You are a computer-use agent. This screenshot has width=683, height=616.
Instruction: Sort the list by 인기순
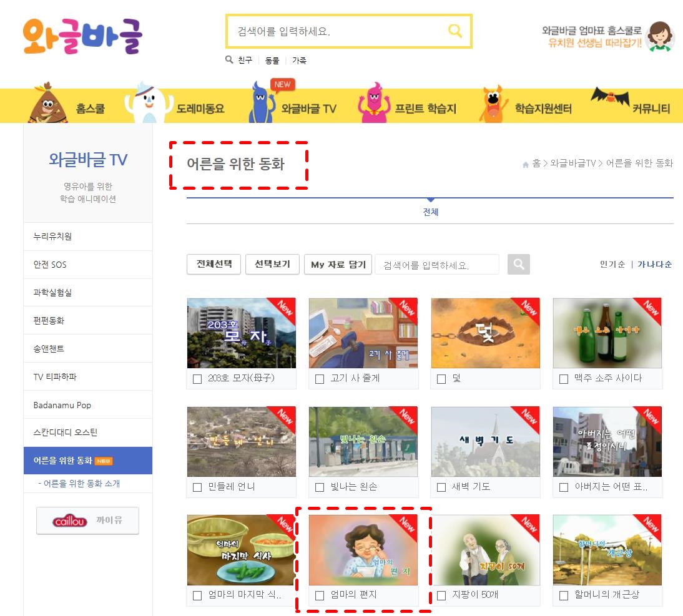coord(612,264)
